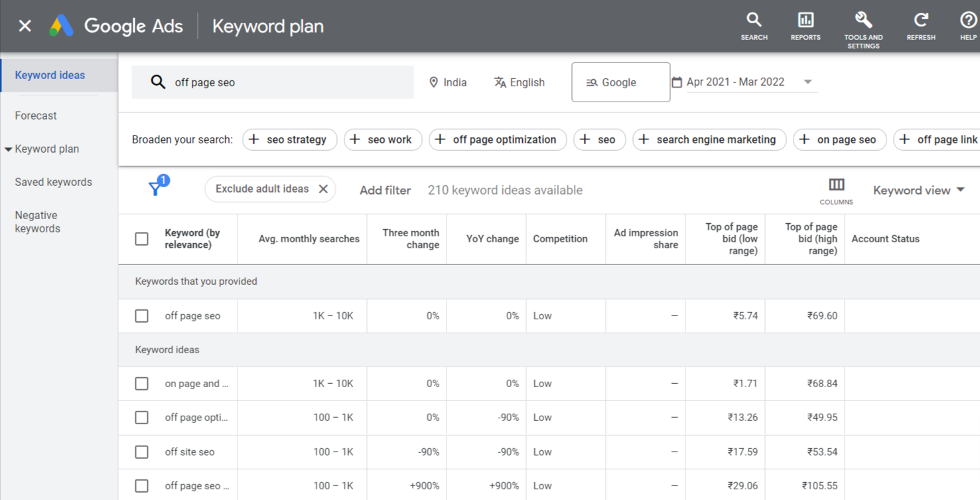The image size is (980, 500).
Task: Tick the checkbox for off page seo
Action: pyautogui.click(x=142, y=316)
